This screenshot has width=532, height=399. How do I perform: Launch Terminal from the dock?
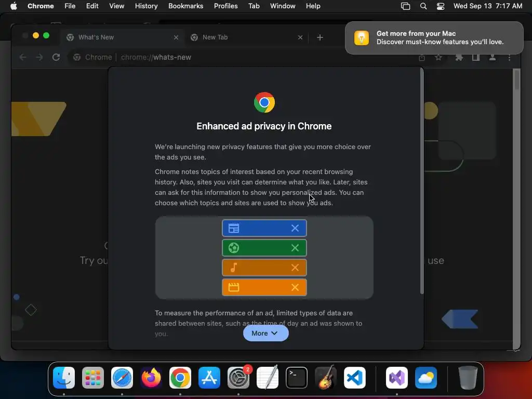[x=297, y=378]
